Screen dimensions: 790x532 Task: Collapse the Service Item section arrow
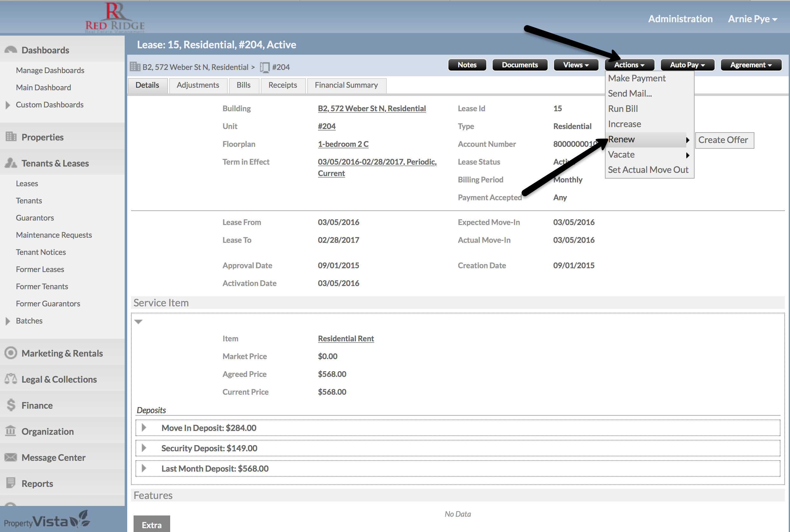click(138, 322)
